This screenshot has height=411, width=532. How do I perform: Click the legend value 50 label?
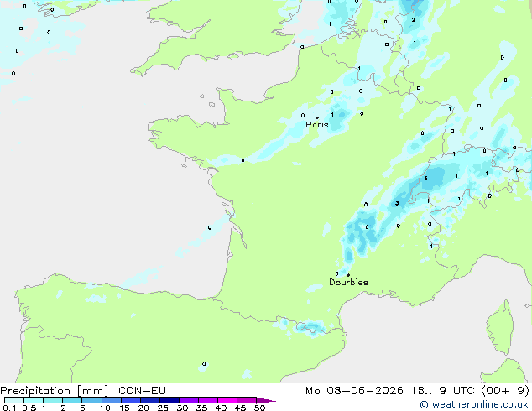point(259,408)
